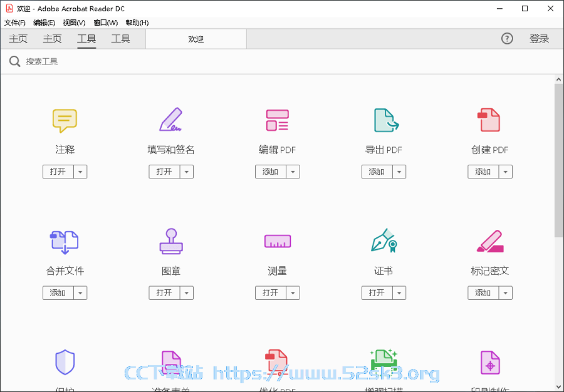The height and width of the screenshot is (392, 564).
Task: Click the 图章 dropdown arrow
Action: point(187,293)
